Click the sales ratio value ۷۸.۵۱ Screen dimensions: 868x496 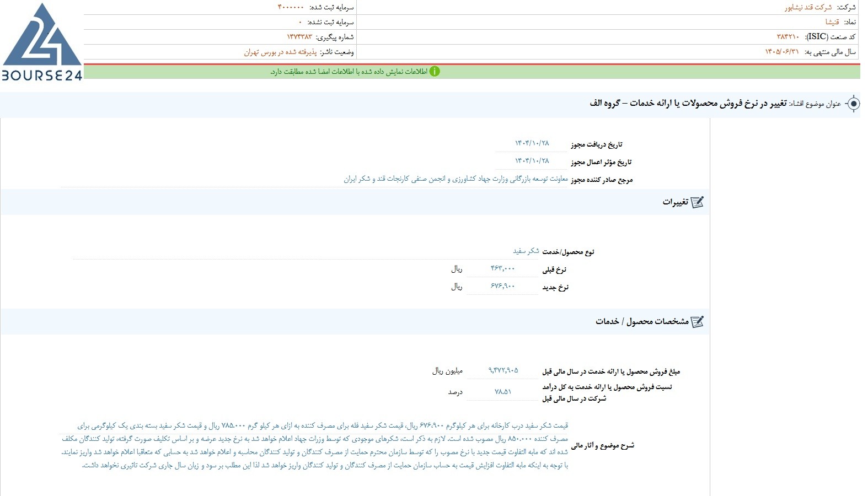(x=503, y=392)
